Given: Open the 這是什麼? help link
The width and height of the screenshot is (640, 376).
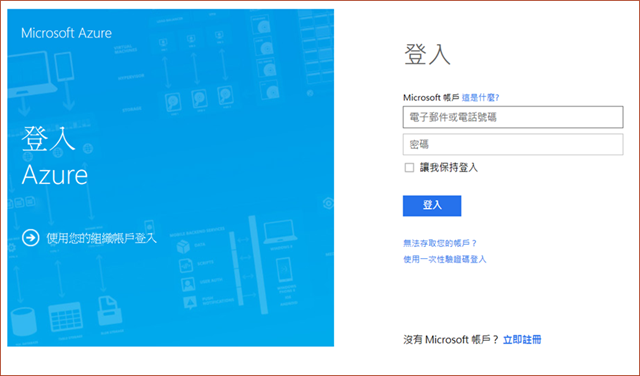Looking at the screenshot, I should pos(480,98).
